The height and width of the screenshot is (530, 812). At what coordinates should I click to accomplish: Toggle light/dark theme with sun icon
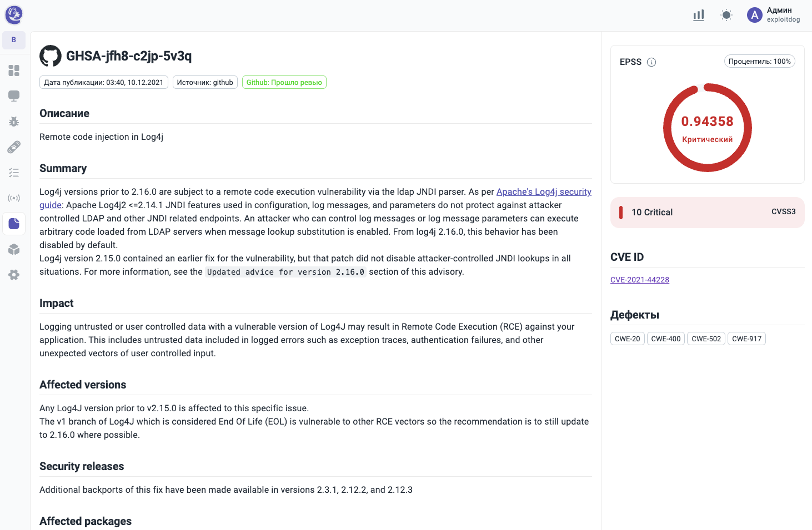pos(726,16)
